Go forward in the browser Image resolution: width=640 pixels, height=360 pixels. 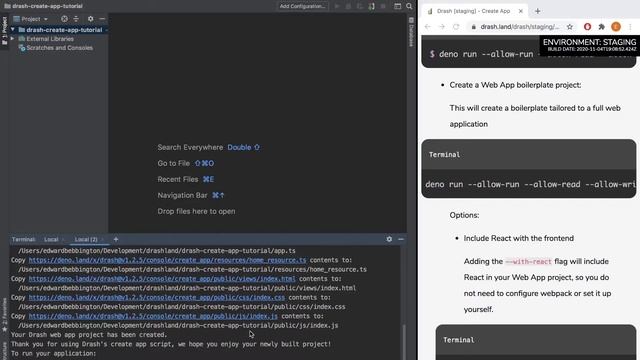click(442, 27)
